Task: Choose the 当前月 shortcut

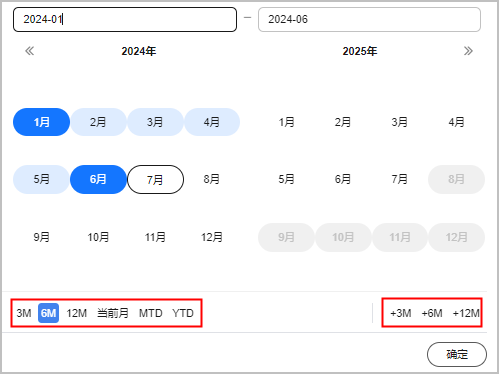Action: tap(113, 313)
